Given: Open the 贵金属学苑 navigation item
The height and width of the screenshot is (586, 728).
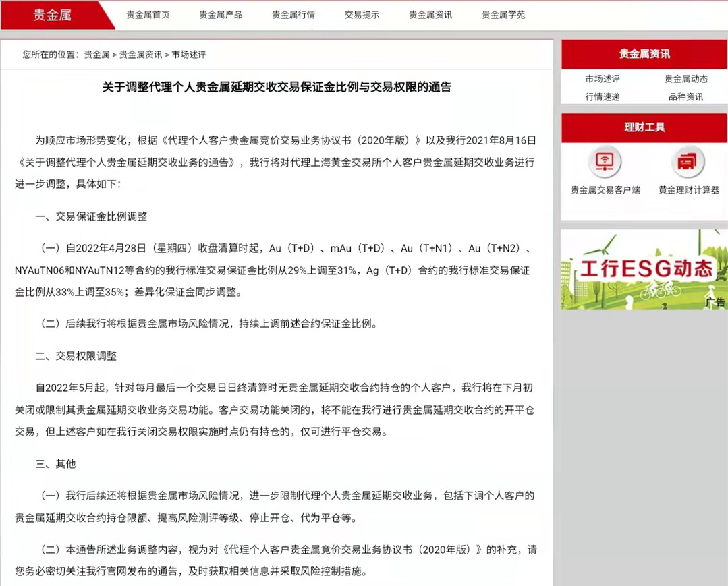Looking at the screenshot, I should pyautogui.click(x=503, y=15).
